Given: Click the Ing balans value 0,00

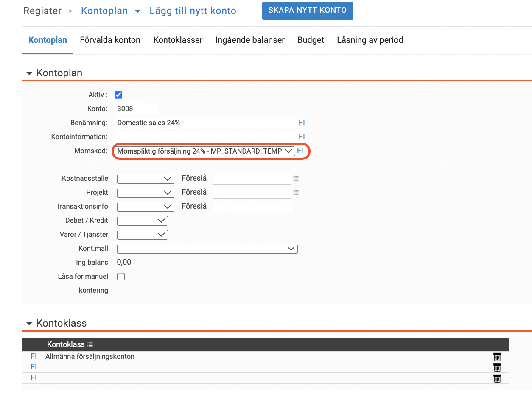Looking at the screenshot, I should tap(124, 262).
